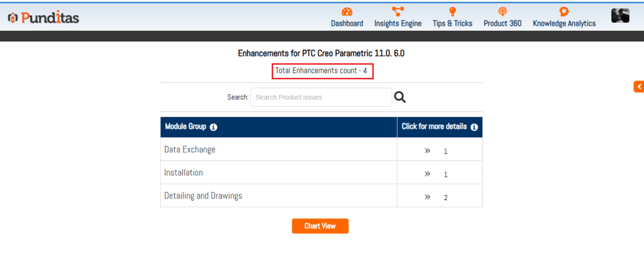Viewport: 644px width, 261px height.
Task: Click the info icon beside Module Group
Action: pyautogui.click(x=213, y=127)
